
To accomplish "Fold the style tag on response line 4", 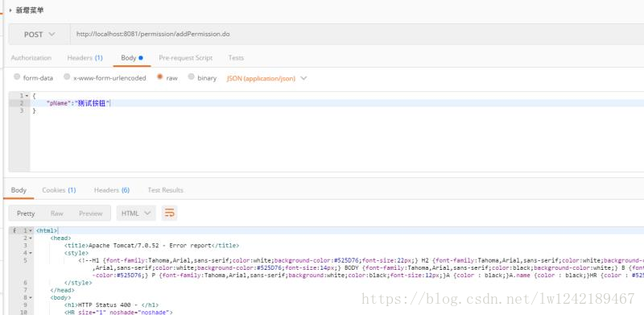I will [x=31, y=253].
